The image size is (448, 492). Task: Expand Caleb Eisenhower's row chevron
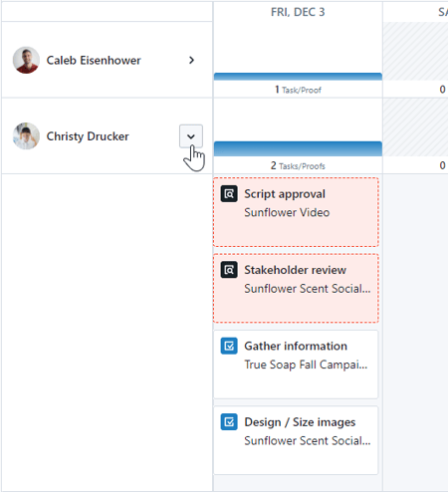(191, 60)
